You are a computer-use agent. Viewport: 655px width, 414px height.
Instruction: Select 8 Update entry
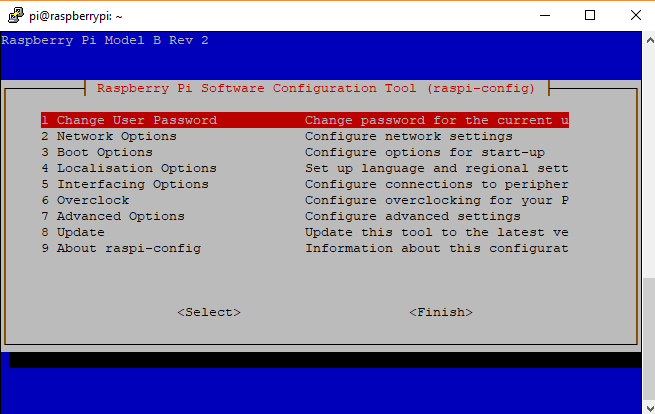click(305, 232)
